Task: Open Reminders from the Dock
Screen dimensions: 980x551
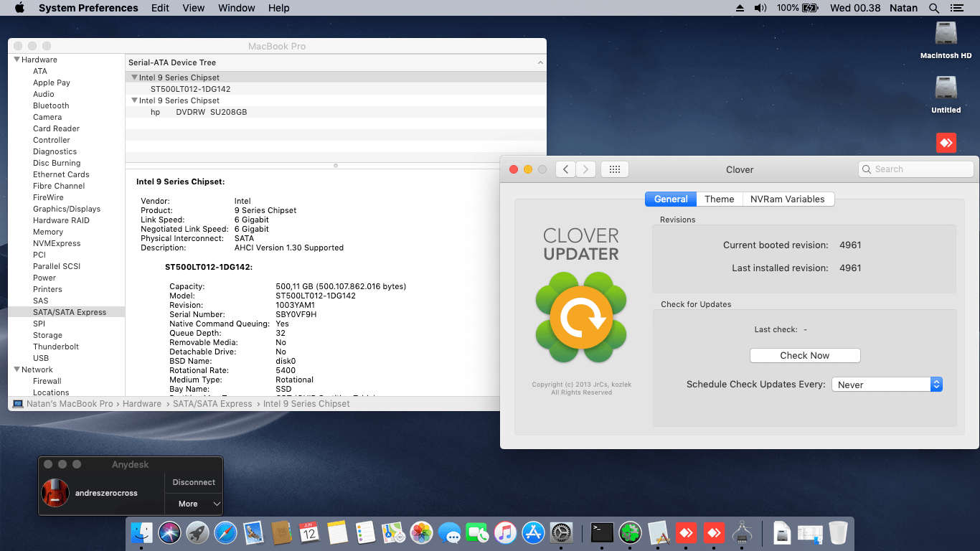Action: click(x=365, y=532)
